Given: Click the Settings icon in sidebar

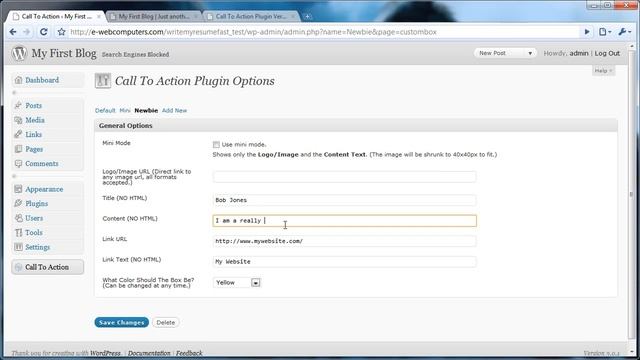Looking at the screenshot, I should pyautogui.click(x=18, y=247).
